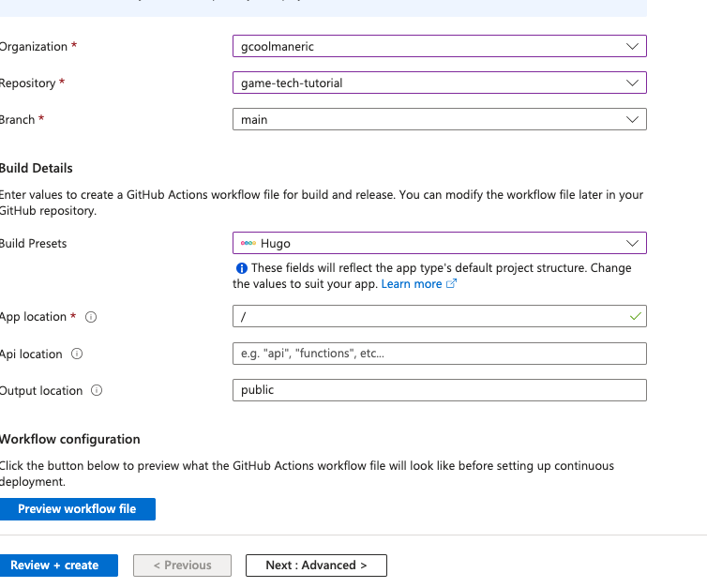The width and height of the screenshot is (707, 588).
Task: Click the Review + create button
Action: coord(59,565)
